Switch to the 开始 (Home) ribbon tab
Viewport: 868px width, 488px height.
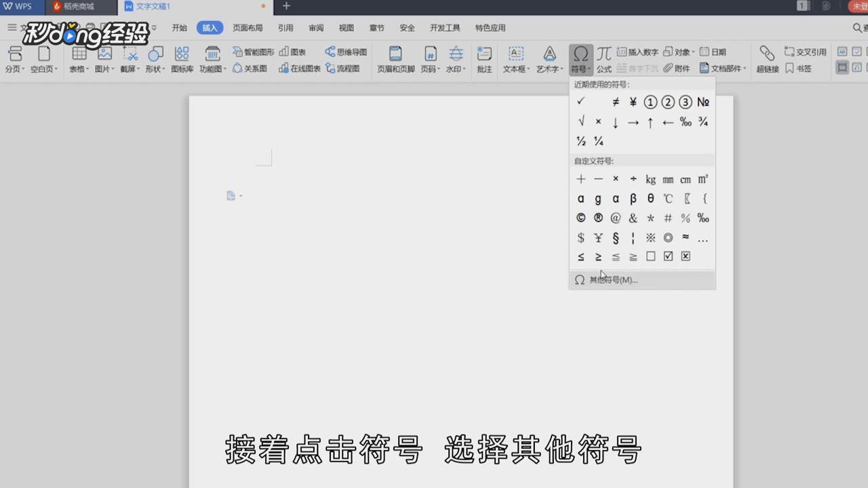click(179, 28)
